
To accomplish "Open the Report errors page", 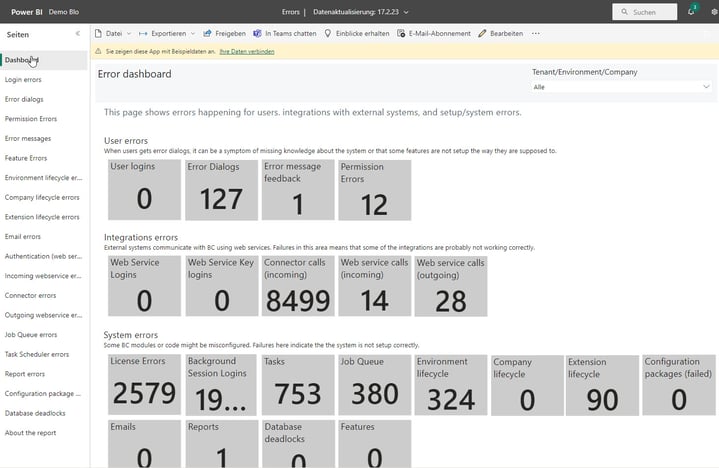I will click(x=25, y=374).
